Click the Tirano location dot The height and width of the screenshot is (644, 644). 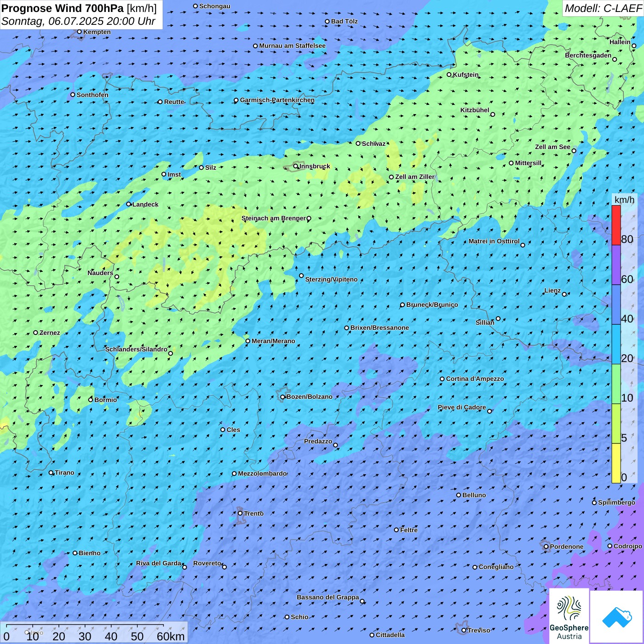tap(51, 472)
